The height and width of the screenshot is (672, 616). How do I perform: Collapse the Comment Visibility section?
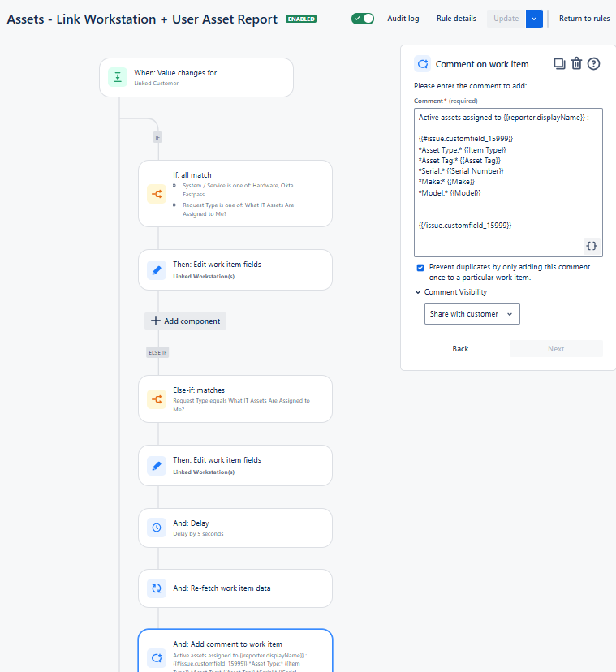417,291
